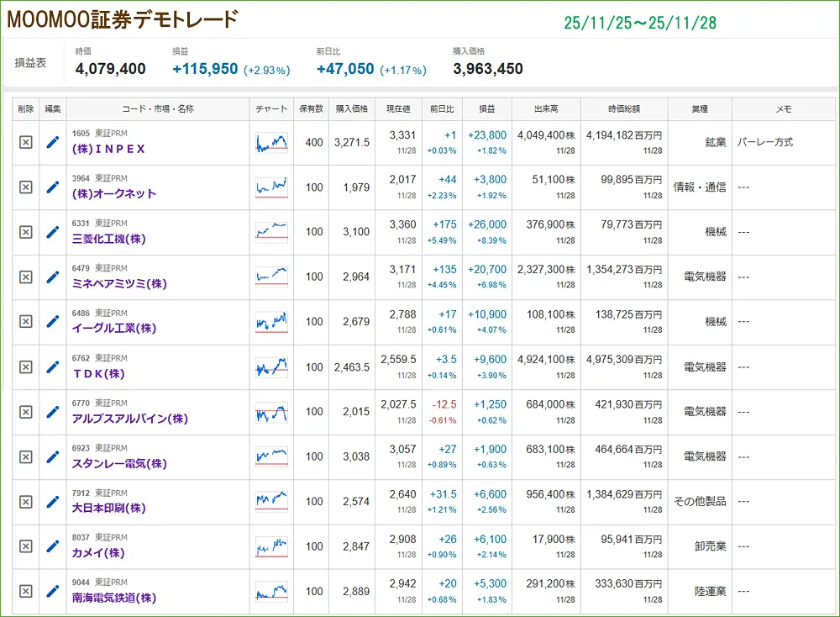Click the delete icon for INPEX row
Viewport: 840px width, 617px height.
[x=25, y=143]
